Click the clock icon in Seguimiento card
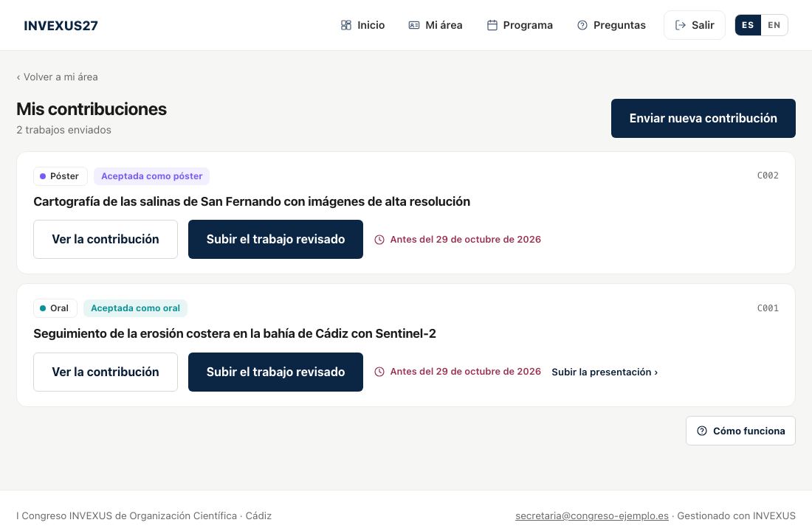This screenshot has width=812, height=531. click(x=379, y=372)
